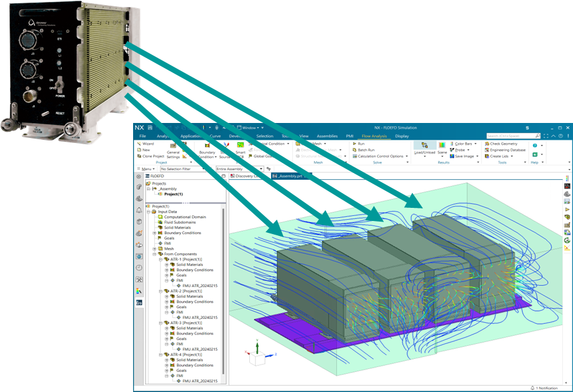Toggle full screen mode icon
Viewport: 573px width, 392px height.
click(546, 136)
